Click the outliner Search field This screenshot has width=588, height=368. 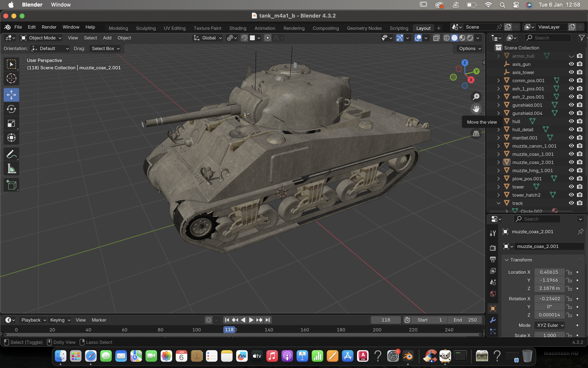(548, 38)
